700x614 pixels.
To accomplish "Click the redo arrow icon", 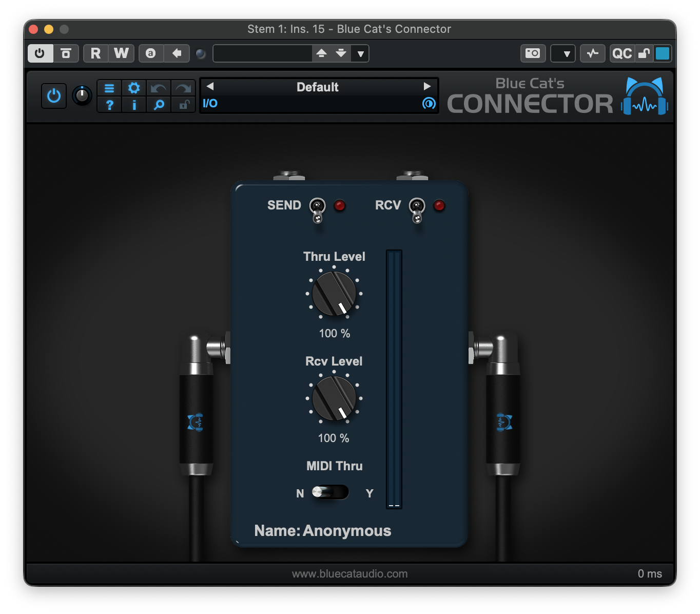I will [x=183, y=88].
